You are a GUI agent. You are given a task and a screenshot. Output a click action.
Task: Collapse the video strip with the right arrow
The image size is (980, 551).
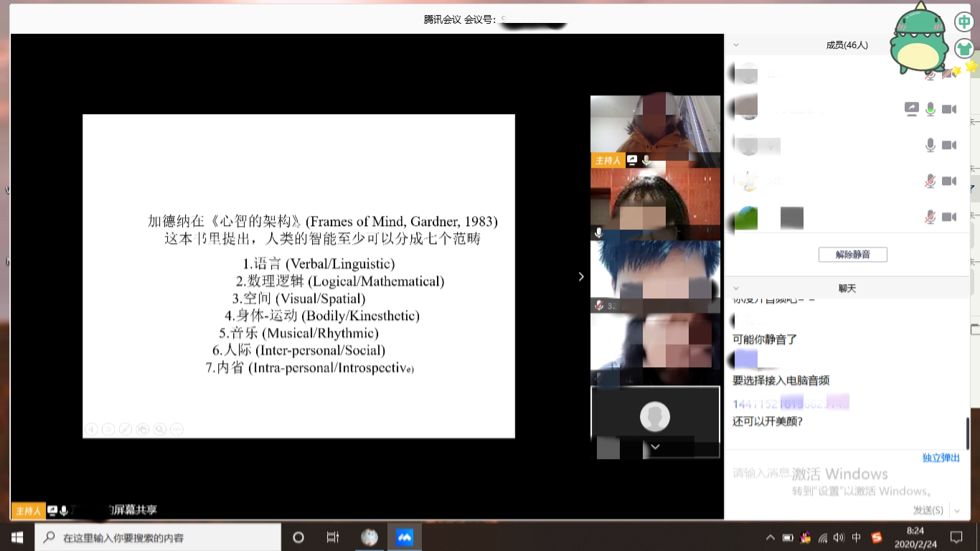point(581,276)
